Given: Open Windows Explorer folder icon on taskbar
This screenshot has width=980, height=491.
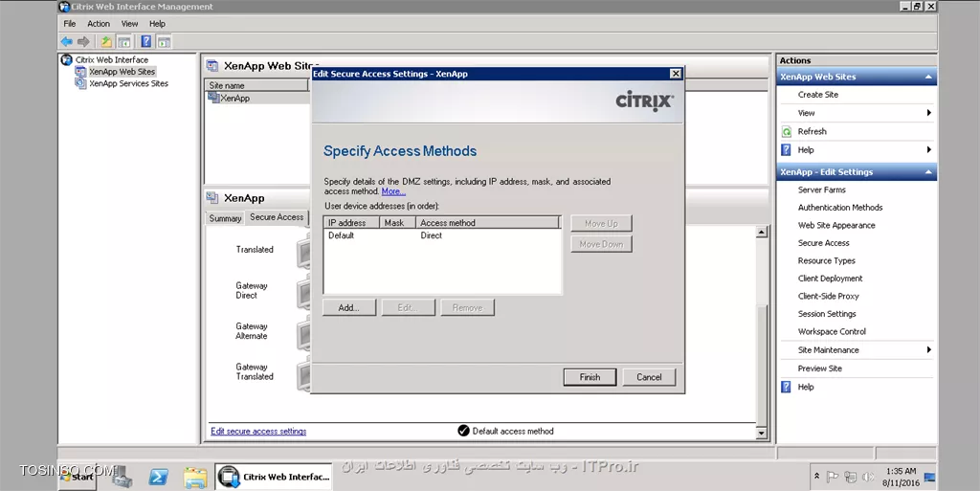Looking at the screenshot, I should pyautogui.click(x=195, y=478).
